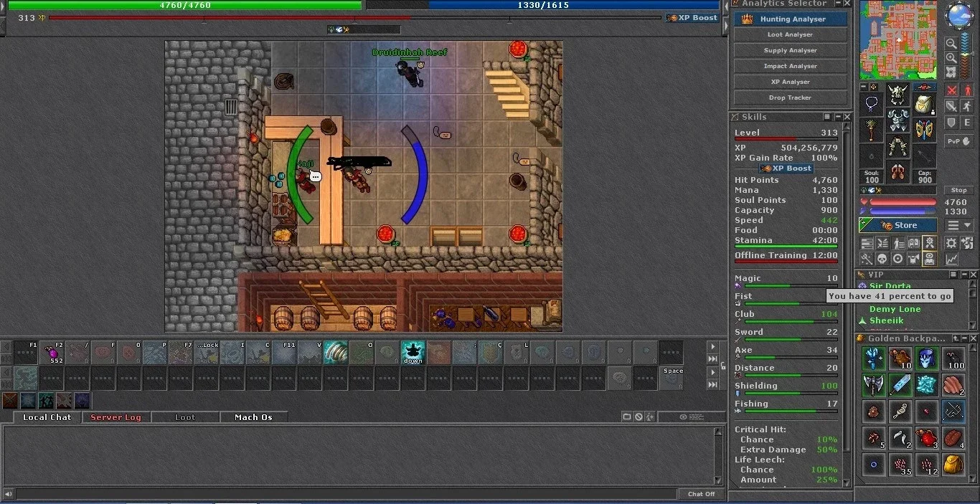This screenshot has width=980, height=504.
Task: Open the Drop Tracker button
Action: pos(791,98)
